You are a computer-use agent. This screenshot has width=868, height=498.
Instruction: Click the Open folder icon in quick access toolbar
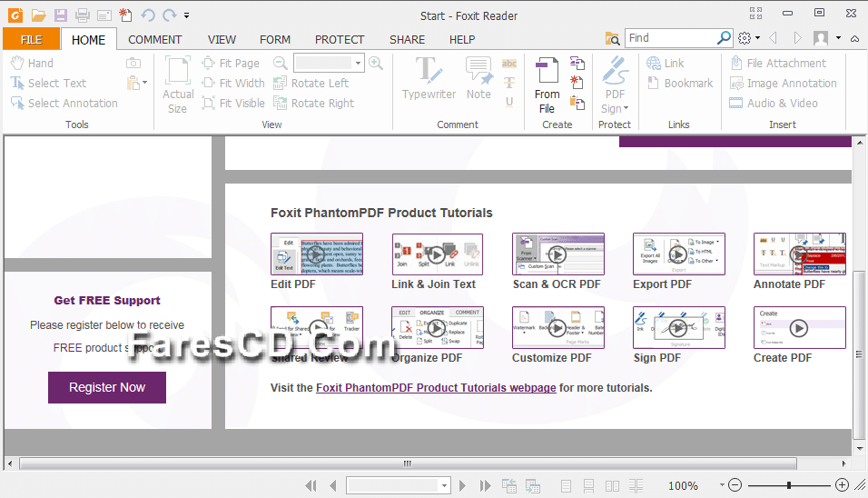point(38,15)
